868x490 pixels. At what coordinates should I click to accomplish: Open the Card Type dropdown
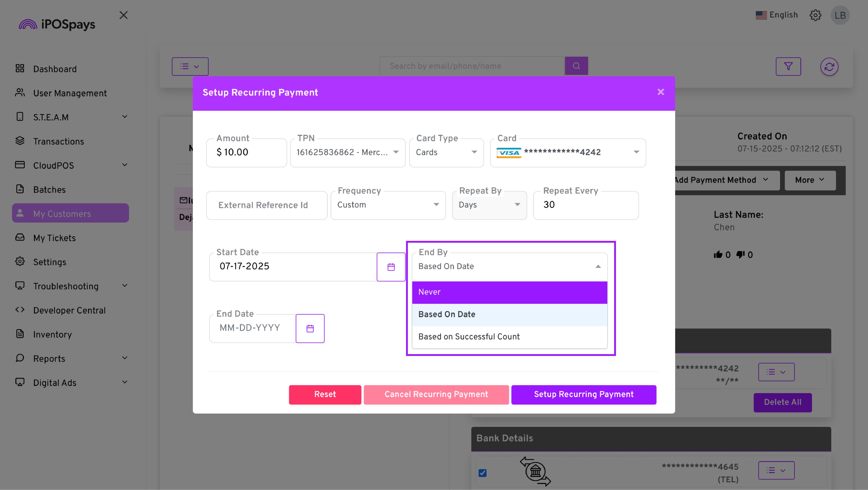[446, 152]
